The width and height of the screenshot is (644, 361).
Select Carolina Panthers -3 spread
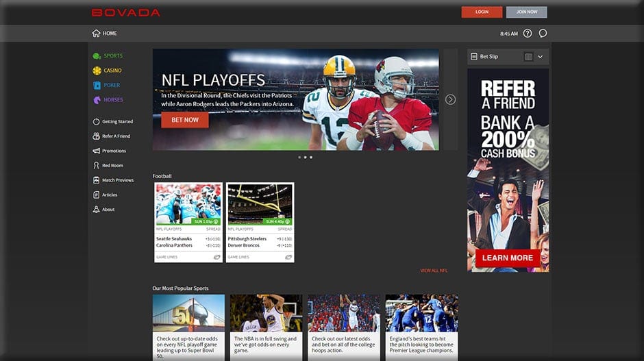(213, 245)
